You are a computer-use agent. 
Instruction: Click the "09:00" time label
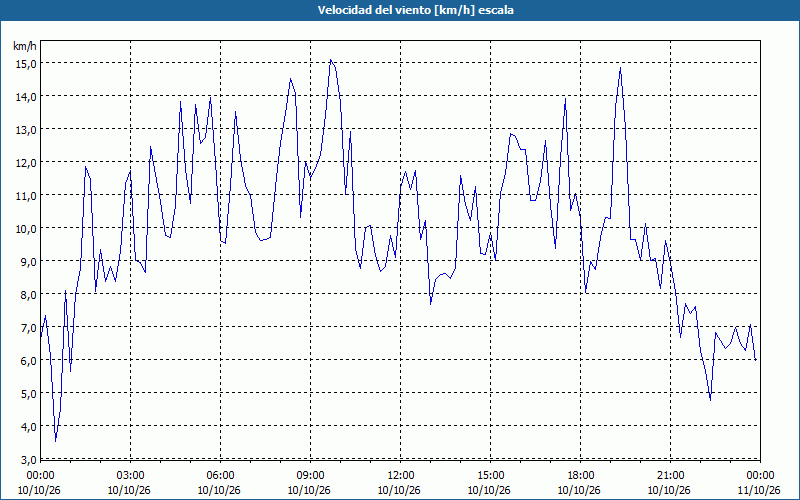[x=310, y=476]
